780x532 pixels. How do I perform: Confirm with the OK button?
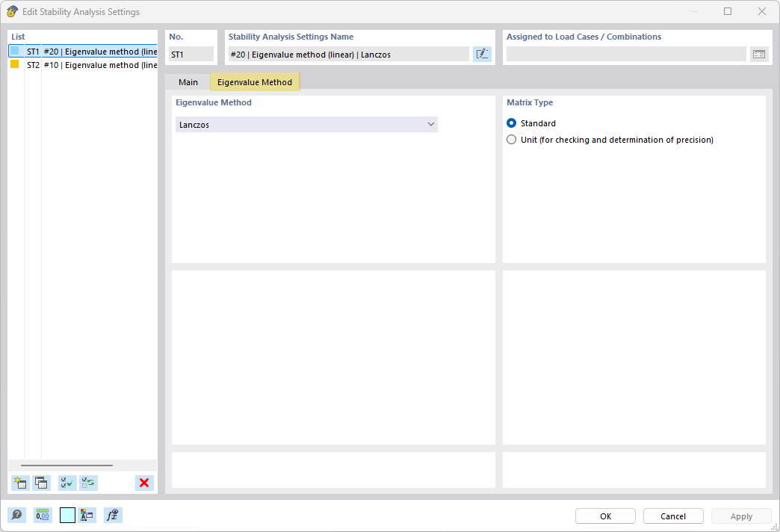click(x=604, y=516)
